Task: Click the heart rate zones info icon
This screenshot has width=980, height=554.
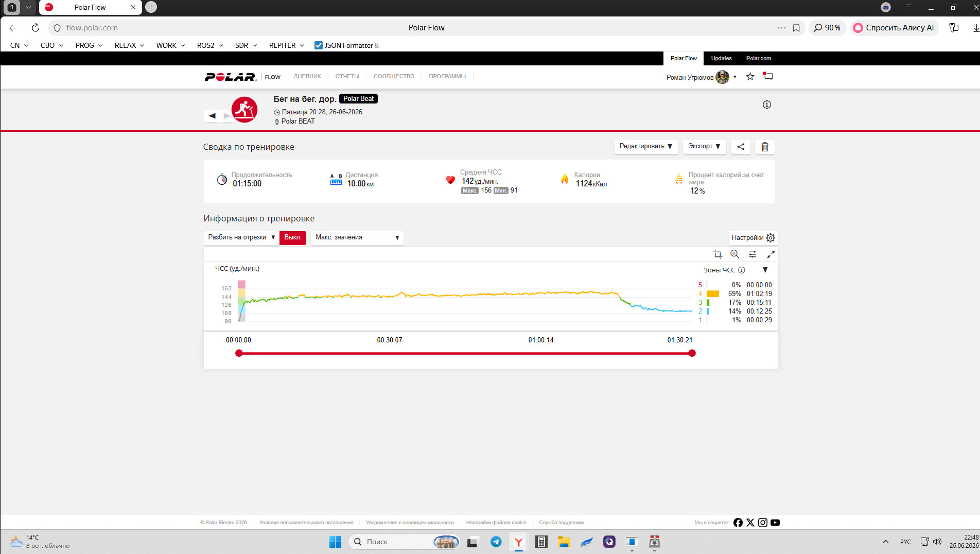Action: click(742, 270)
